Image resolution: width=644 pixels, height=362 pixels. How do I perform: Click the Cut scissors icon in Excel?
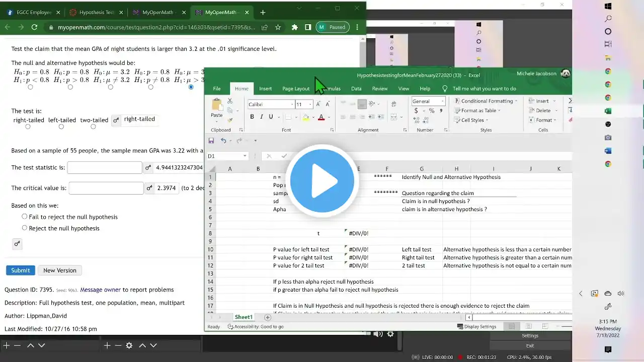pyautogui.click(x=230, y=101)
